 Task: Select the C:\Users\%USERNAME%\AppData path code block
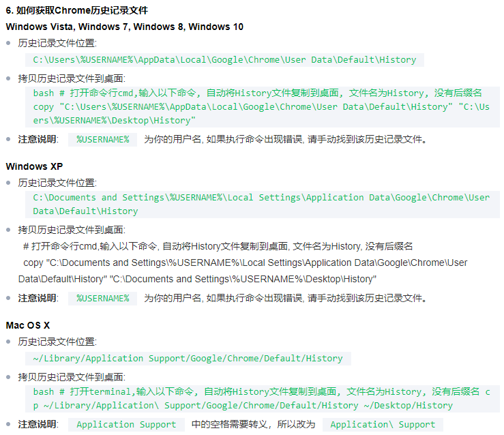point(224,60)
